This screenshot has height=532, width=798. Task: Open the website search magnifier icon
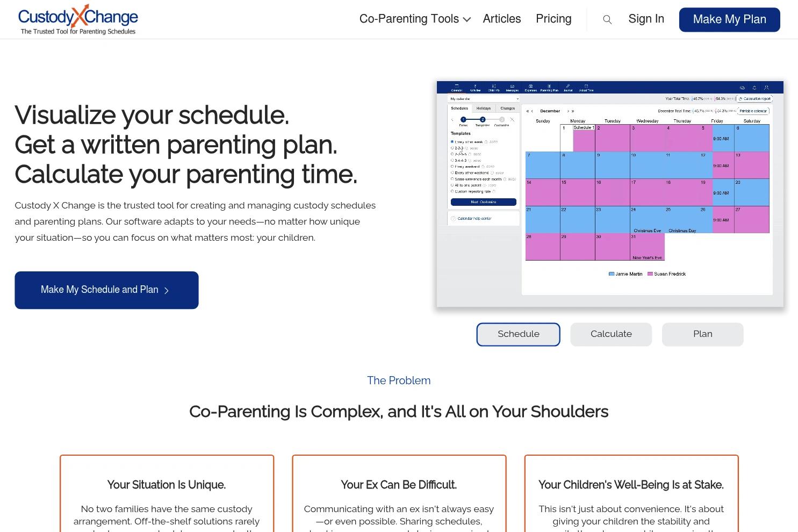pos(607,20)
